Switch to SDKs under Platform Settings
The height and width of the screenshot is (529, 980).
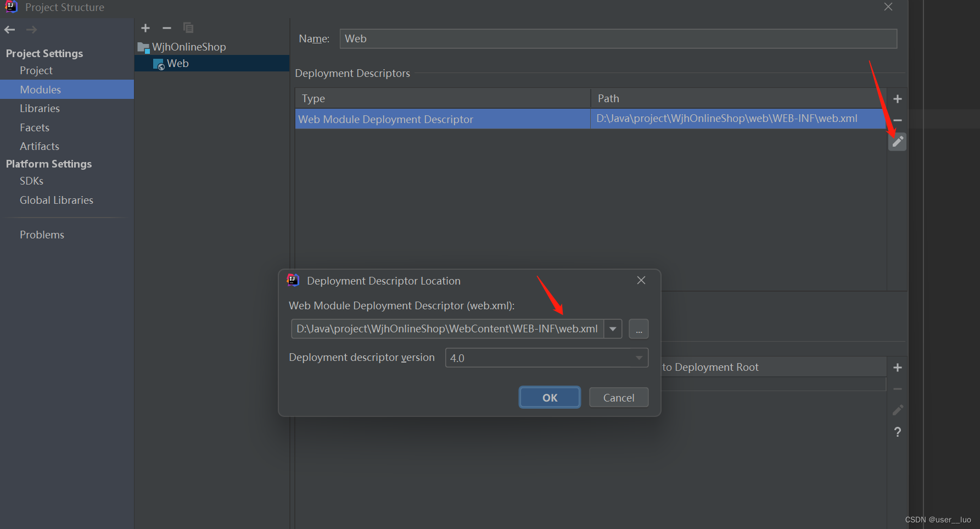tap(31, 181)
